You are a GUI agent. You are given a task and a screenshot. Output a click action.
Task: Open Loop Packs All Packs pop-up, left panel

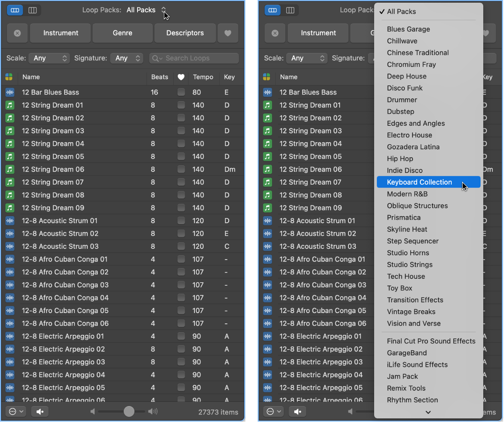(146, 10)
